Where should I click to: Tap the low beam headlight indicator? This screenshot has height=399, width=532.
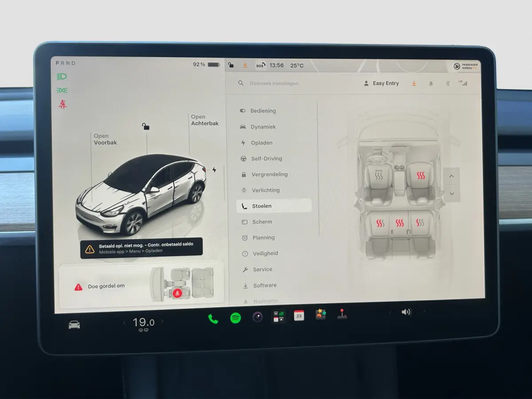point(62,77)
